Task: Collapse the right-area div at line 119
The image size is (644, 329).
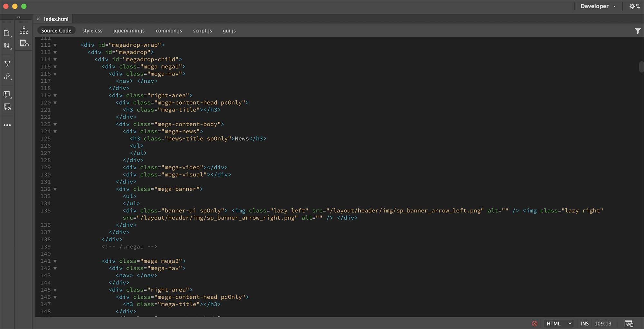Action: point(55,96)
